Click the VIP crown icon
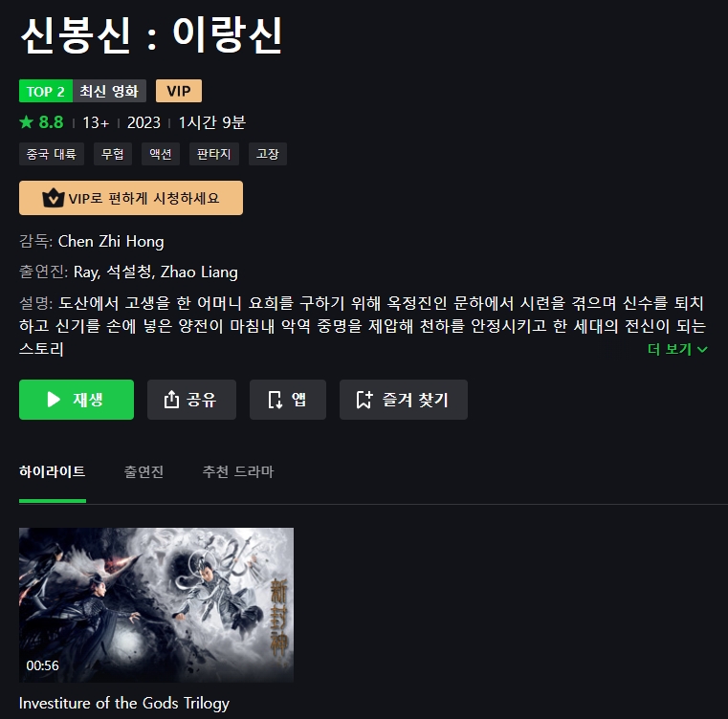Screen dimensions: 728x719 pos(54,198)
